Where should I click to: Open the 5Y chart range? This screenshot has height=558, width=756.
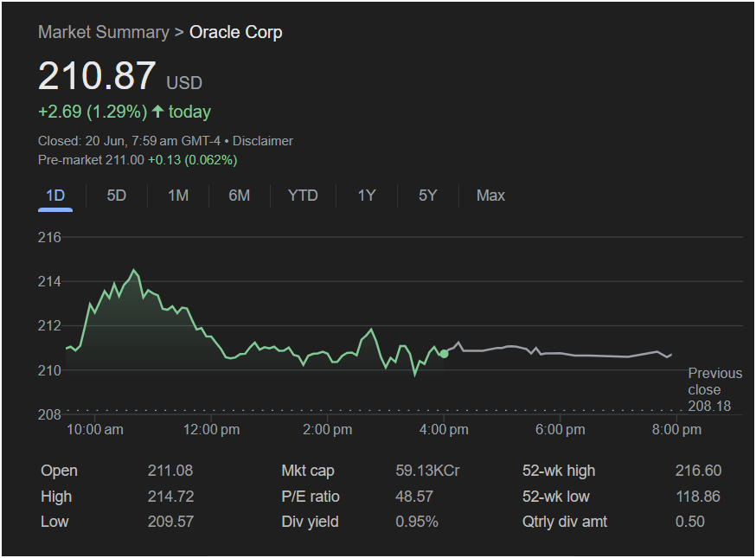click(427, 196)
